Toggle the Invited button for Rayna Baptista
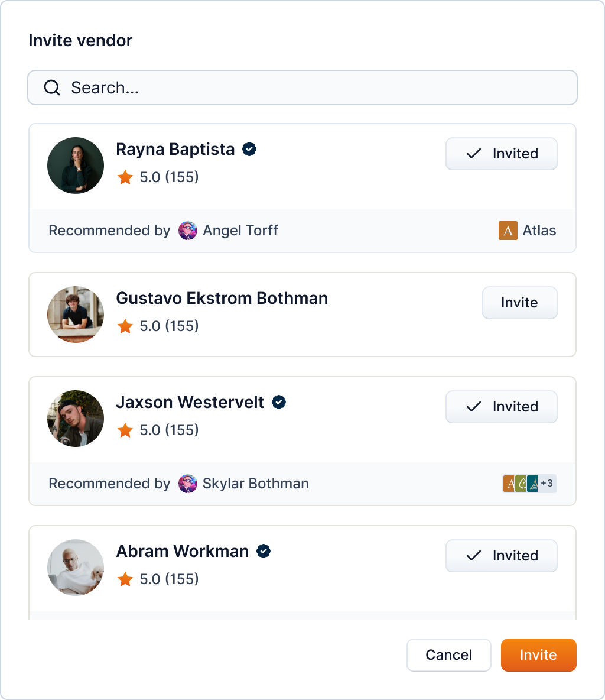Viewport: 605px width, 700px height. (501, 154)
